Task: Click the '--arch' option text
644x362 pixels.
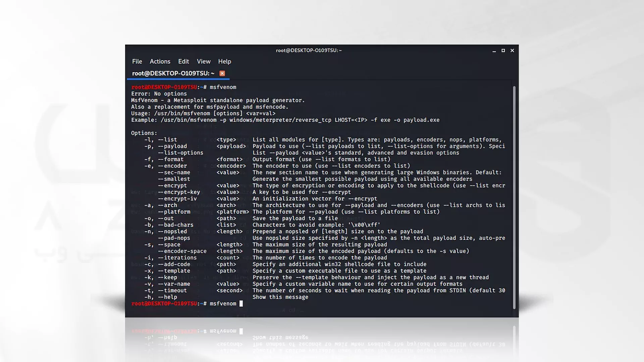Action: [x=167, y=205]
